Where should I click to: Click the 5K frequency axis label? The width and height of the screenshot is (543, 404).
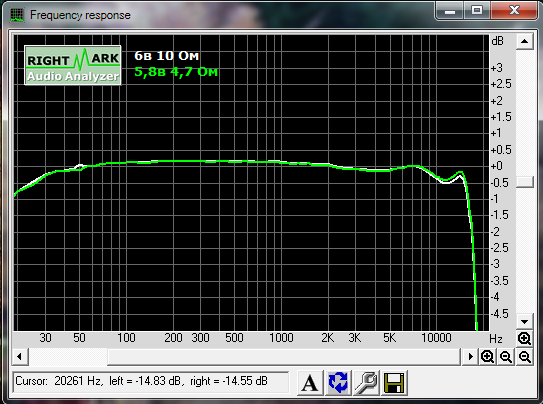tap(389, 338)
